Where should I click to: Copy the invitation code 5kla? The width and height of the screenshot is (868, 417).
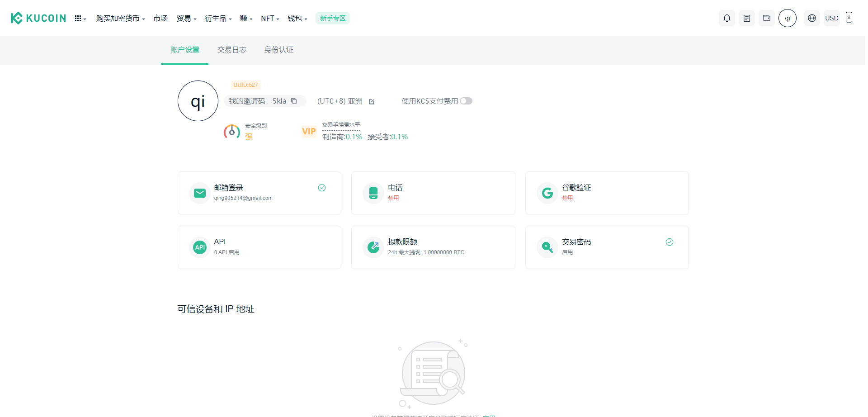[294, 101]
